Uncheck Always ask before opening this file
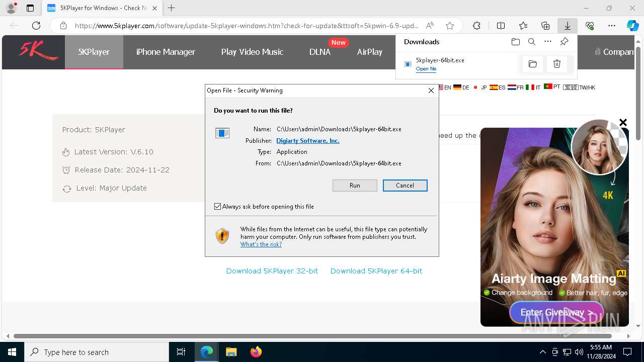Viewport: 644px width, 362px height. (217, 206)
